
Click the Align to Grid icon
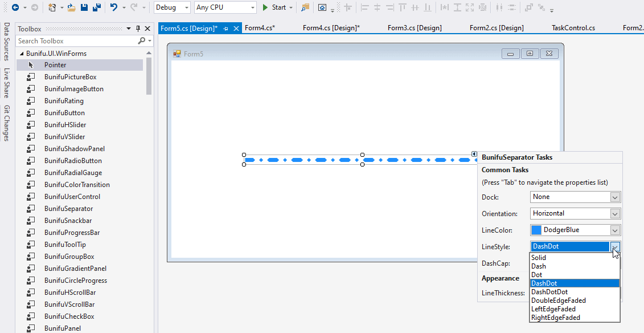348,7
